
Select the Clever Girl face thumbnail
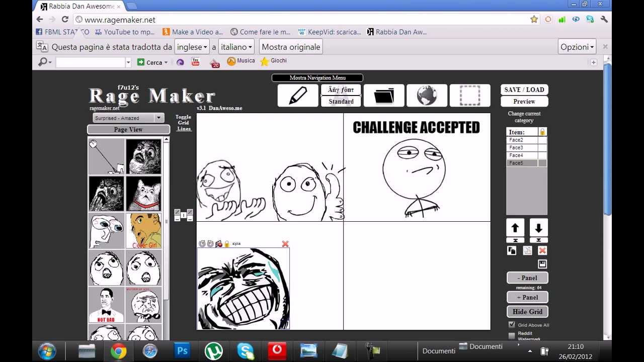click(143, 231)
